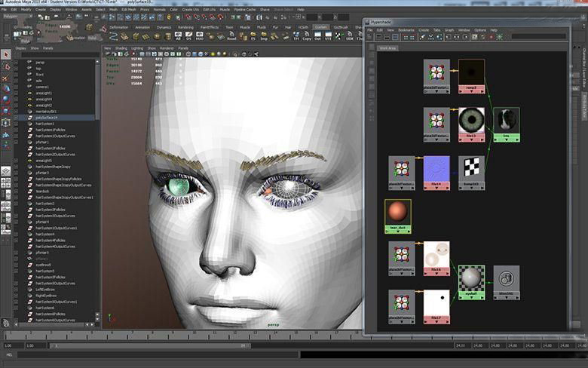Open Hypershade Graph menu
The height and width of the screenshot is (368, 588).
point(449,30)
